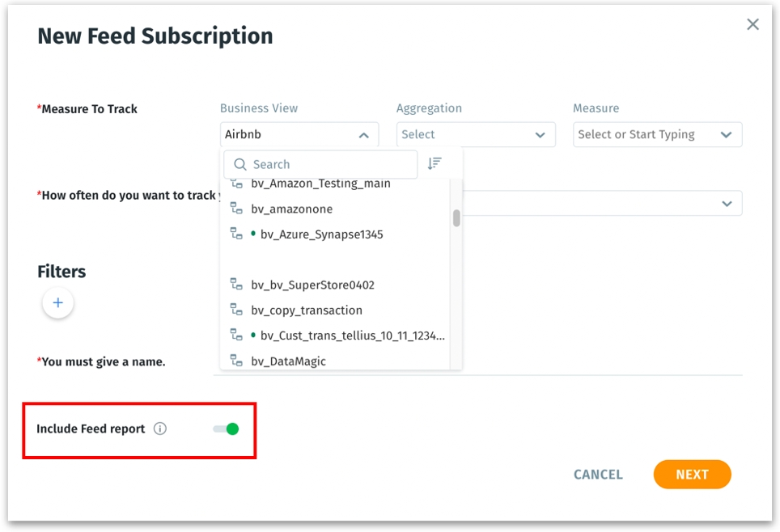Click the icon beside bv_copy_transaction
This screenshot has width=780, height=532.
pos(236,310)
